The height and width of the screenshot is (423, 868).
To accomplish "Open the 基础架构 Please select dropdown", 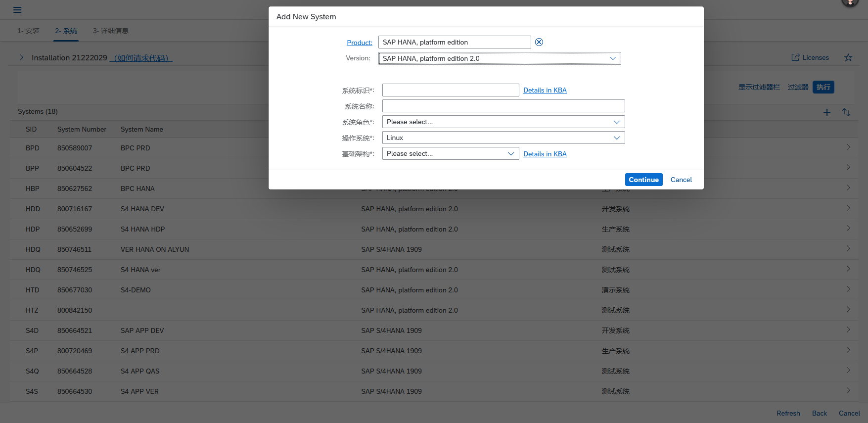I will tap(511, 154).
